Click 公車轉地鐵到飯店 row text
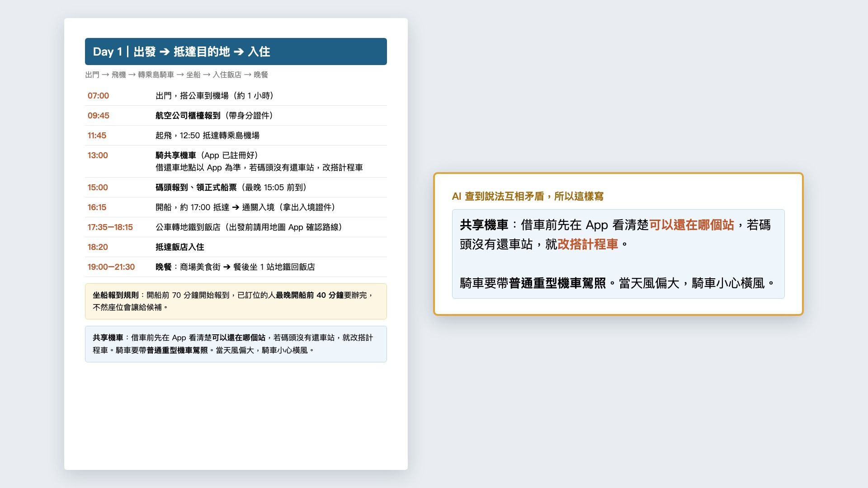Viewport: 868px width, 488px height. point(249,227)
